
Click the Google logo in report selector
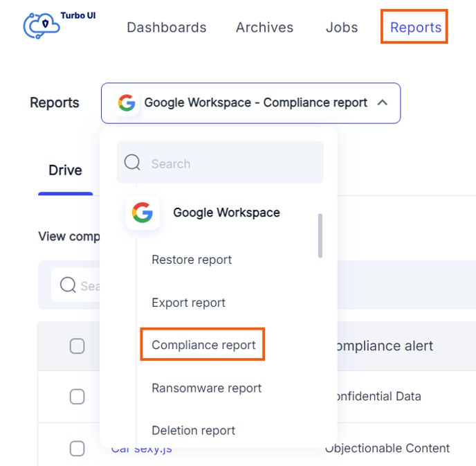coord(127,102)
